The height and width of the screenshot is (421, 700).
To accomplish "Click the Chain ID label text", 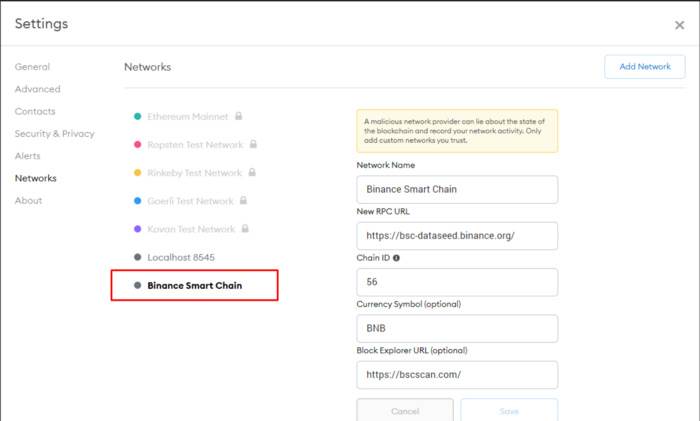I will tap(373, 258).
